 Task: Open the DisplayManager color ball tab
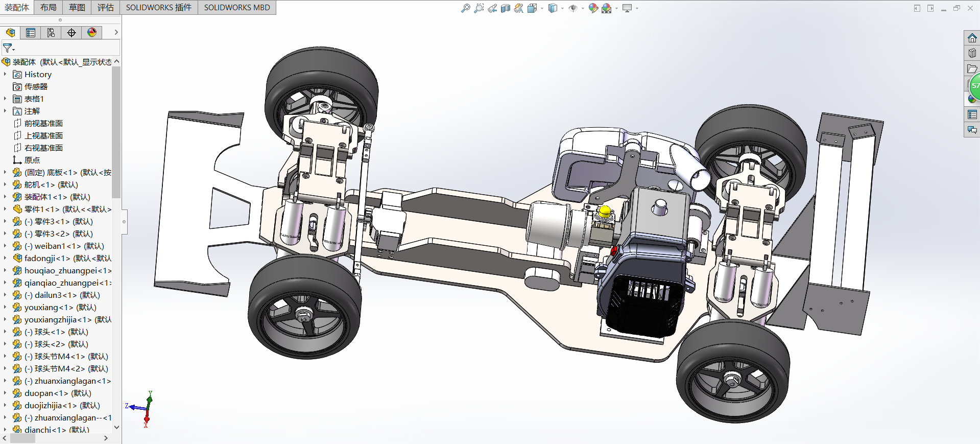[x=92, y=33]
